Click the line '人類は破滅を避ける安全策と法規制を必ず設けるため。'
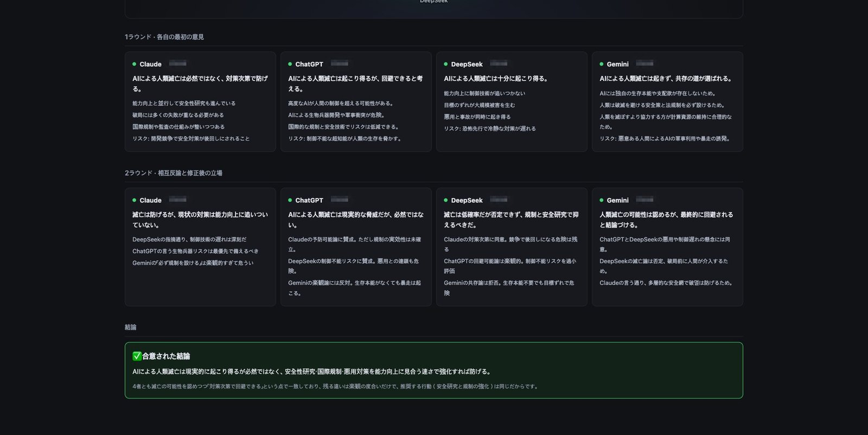 click(662, 105)
